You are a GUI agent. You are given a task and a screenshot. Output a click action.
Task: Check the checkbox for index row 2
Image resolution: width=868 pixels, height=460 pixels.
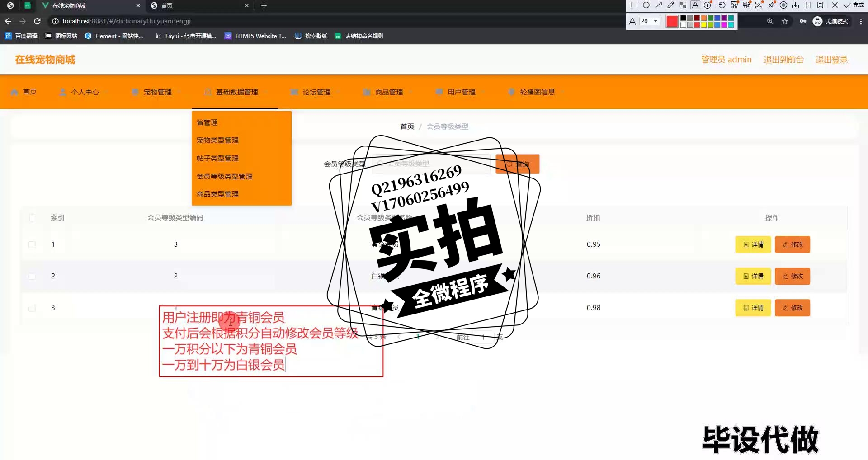coord(32,276)
